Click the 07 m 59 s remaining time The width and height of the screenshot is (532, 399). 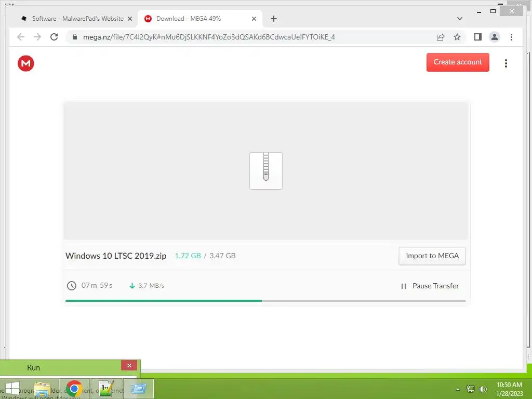pyautogui.click(x=97, y=285)
